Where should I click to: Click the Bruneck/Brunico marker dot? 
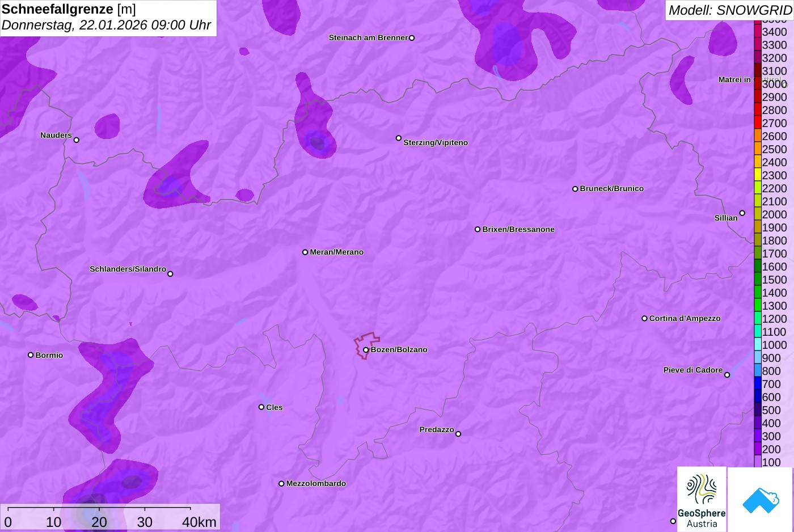click(575, 189)
